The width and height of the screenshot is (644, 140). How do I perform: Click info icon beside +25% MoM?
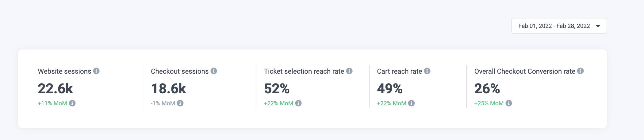(x=509, y=103)
